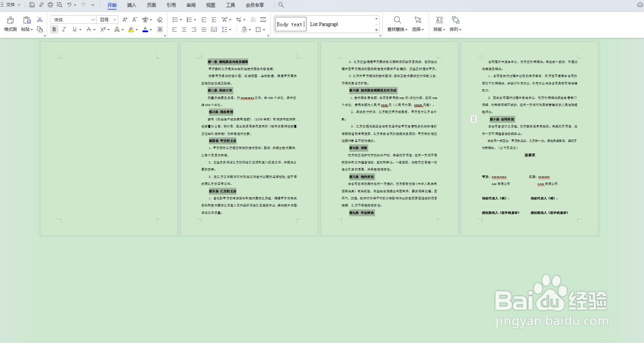Click the search magnifier in menu bar
Image resolution: width=644 pixels, height=343 pixels.
[x=281, y=5]
